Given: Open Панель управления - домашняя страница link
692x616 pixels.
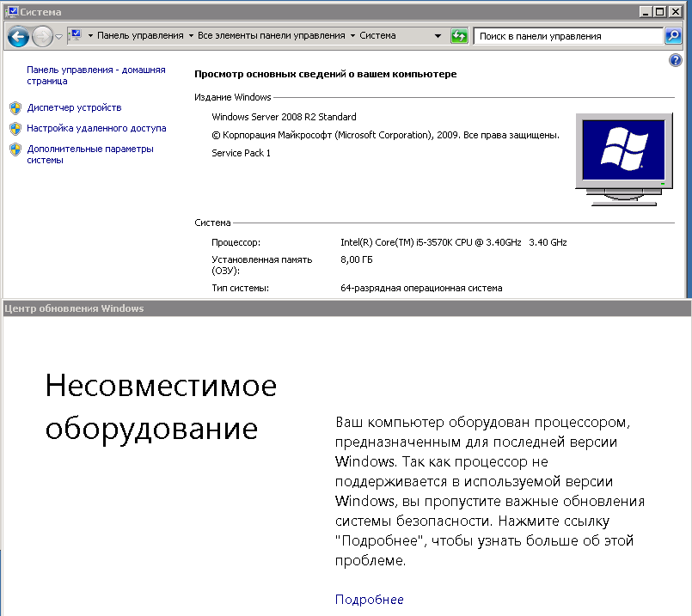Looking at the screenshot, I should pos(95,76).
